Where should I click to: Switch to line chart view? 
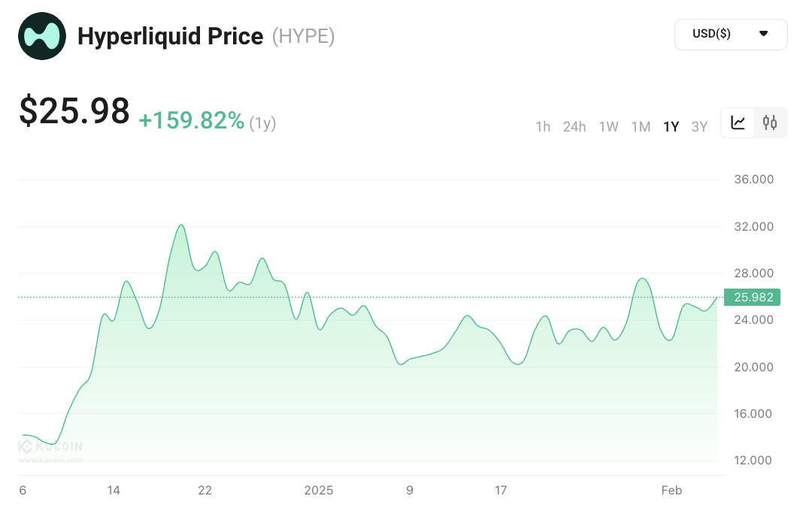[x=738, y=122]
